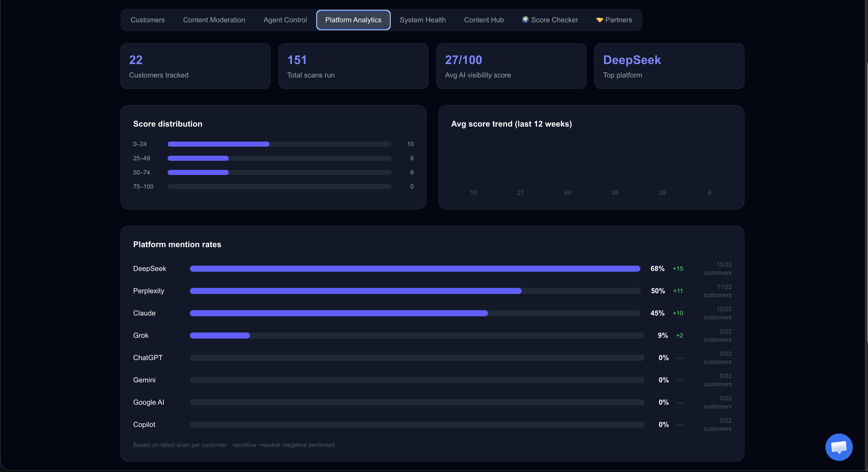This screenshot has height=472, width=868.
Task: Click the Copilot mention rate bar
Action: point(417,424)
